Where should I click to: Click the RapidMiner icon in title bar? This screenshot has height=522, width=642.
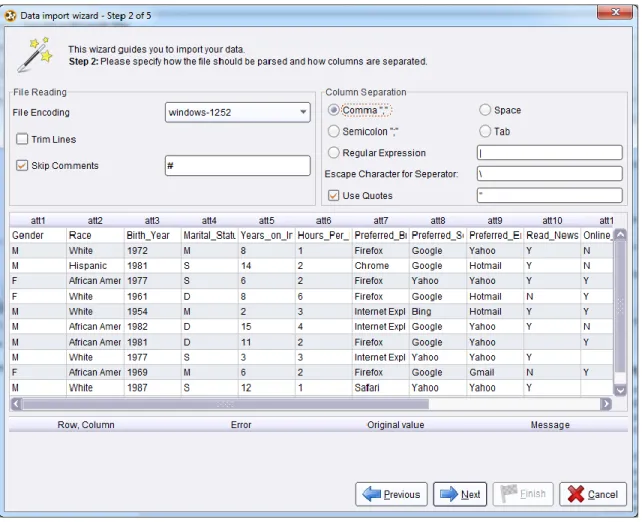[10, 16]
